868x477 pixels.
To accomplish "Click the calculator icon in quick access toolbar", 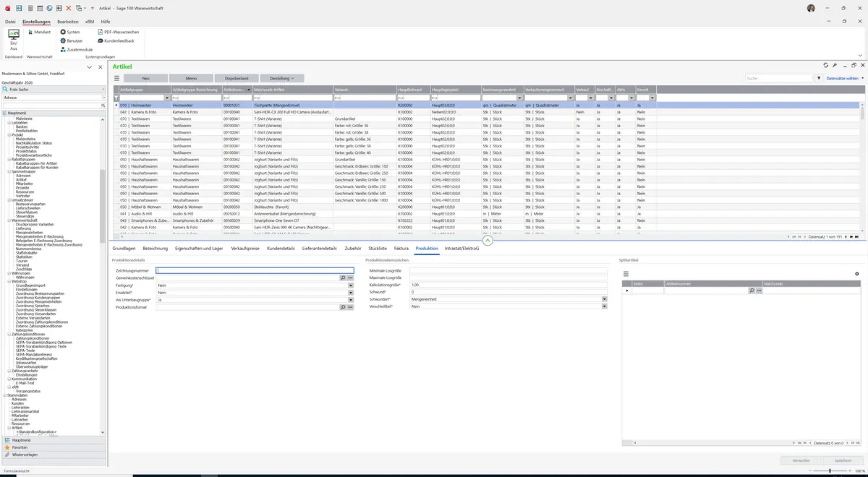I will point(30,8).
